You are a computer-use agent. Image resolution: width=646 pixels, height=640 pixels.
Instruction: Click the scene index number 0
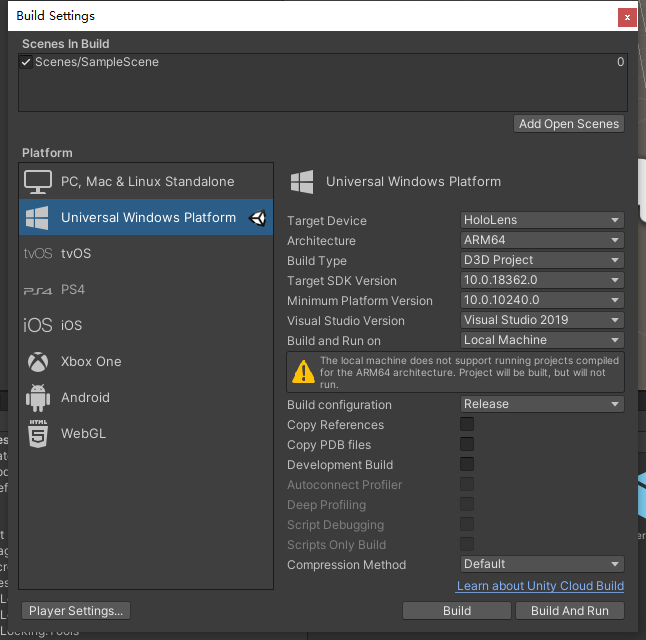pyautogui.click(x=620, y=62)
